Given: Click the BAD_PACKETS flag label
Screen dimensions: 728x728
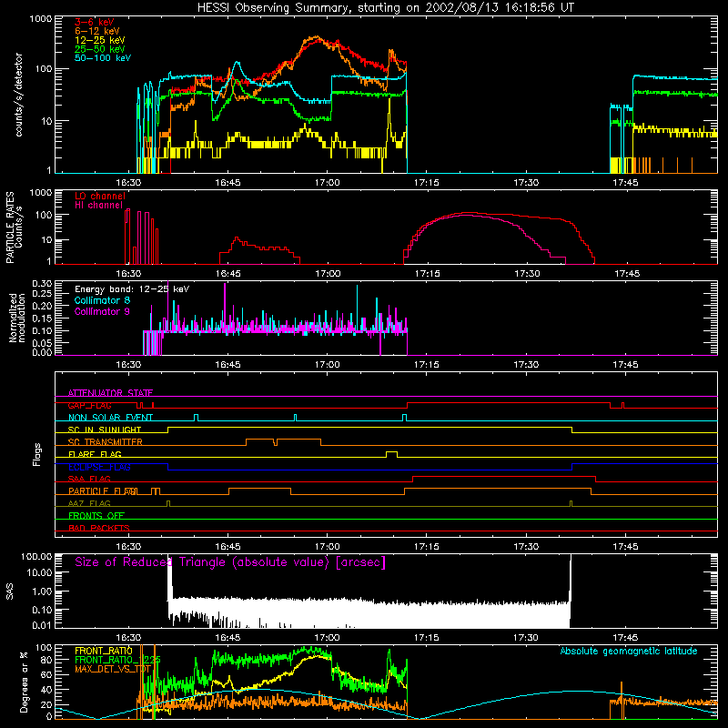Looking at the screenshot, I should coord(99,528).
